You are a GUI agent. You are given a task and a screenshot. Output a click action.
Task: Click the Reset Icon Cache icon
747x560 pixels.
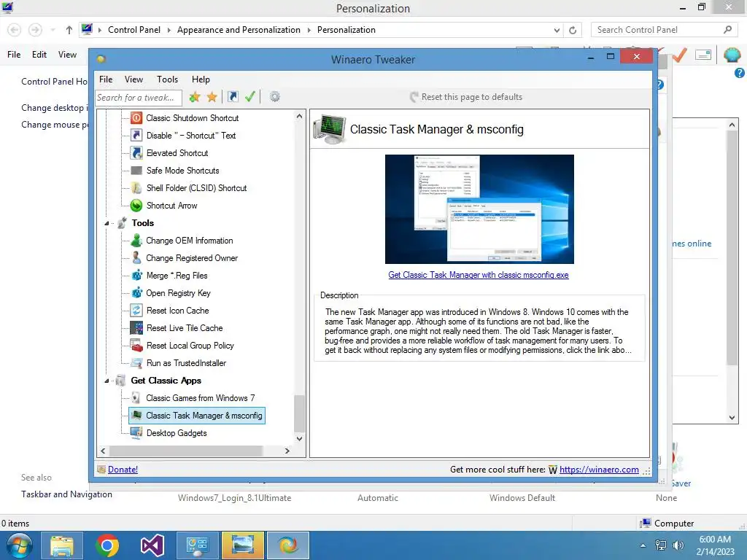click(136, 311)
